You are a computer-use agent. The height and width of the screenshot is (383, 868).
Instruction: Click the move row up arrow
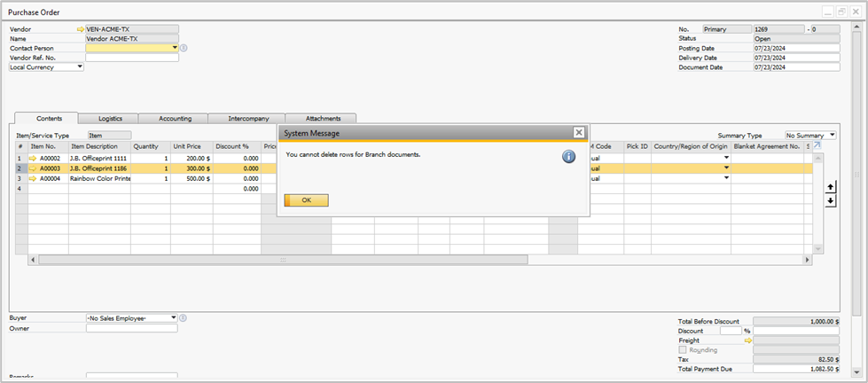(830, 187)
